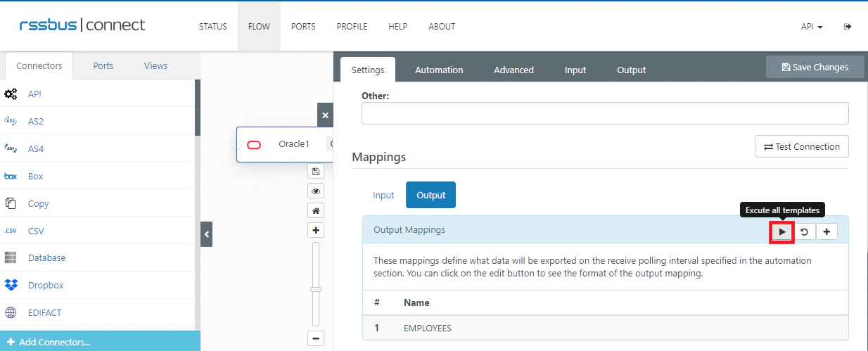Toggle the canvas eye view icon

pos(316,191)
